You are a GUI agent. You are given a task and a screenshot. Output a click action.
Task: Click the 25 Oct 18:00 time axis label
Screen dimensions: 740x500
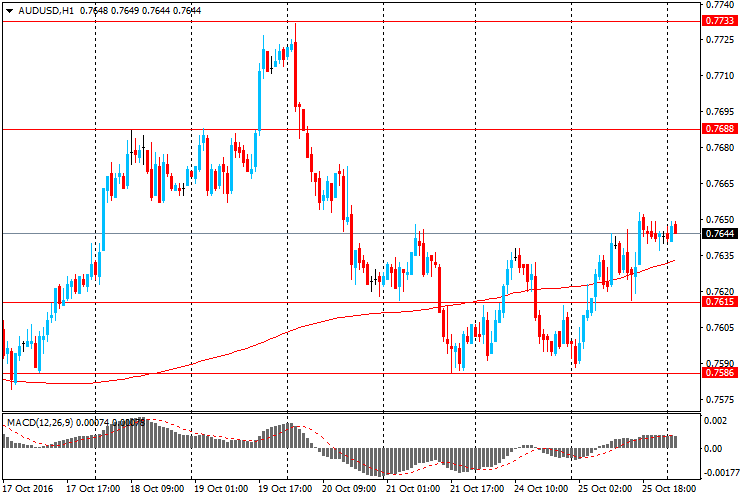(669, 488)
